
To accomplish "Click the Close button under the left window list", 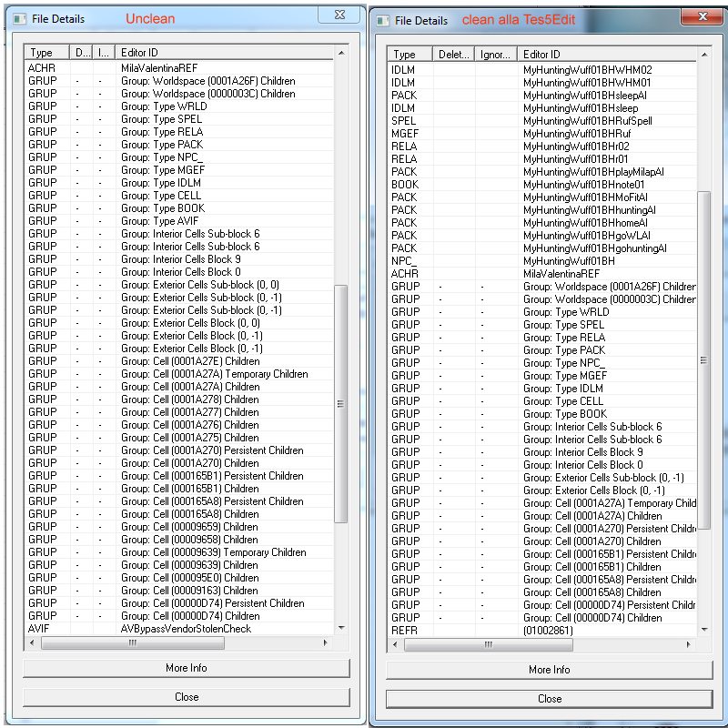I will point(186,697).
